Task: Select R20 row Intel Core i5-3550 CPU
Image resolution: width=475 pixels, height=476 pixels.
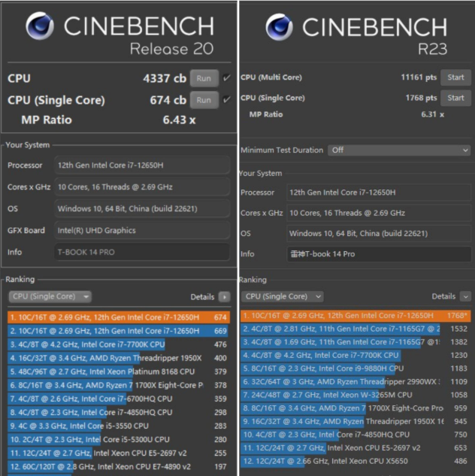Action: [x=119, y=426]
